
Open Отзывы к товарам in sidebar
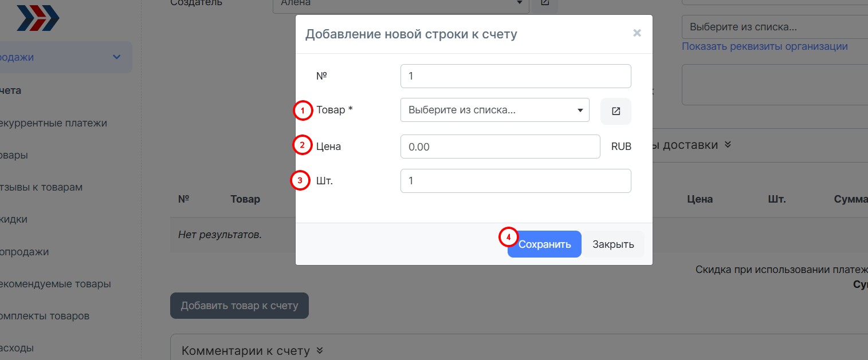coord(41,187)
